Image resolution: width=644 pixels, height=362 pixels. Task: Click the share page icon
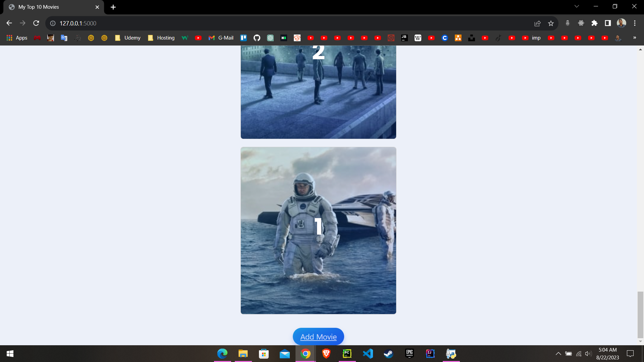[x=537, y=23]
